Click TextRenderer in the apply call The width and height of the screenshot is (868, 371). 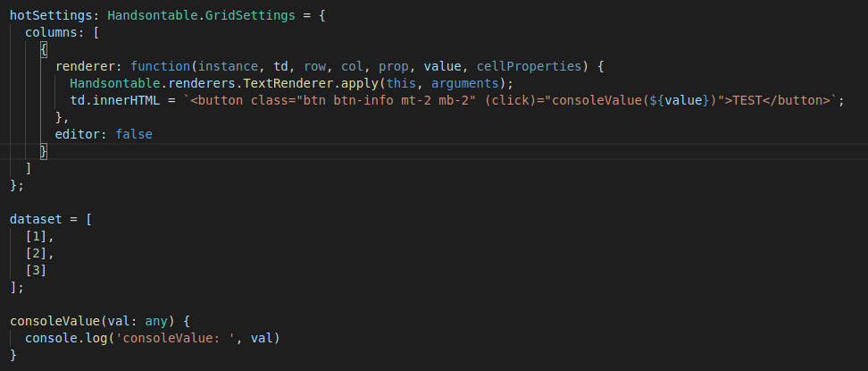(x=292, y=84)
